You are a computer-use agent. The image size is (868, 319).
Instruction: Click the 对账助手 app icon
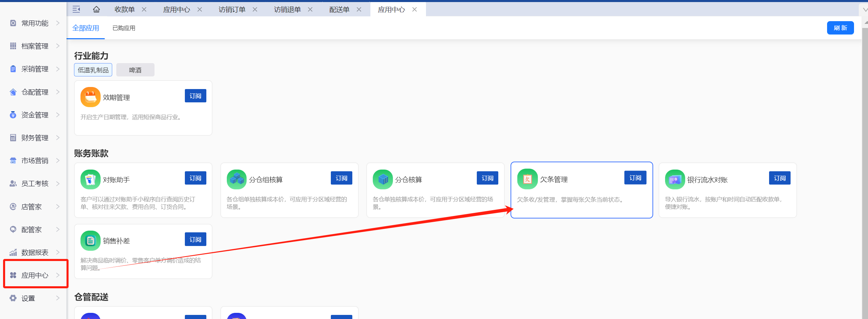click(x=90, y=179)
